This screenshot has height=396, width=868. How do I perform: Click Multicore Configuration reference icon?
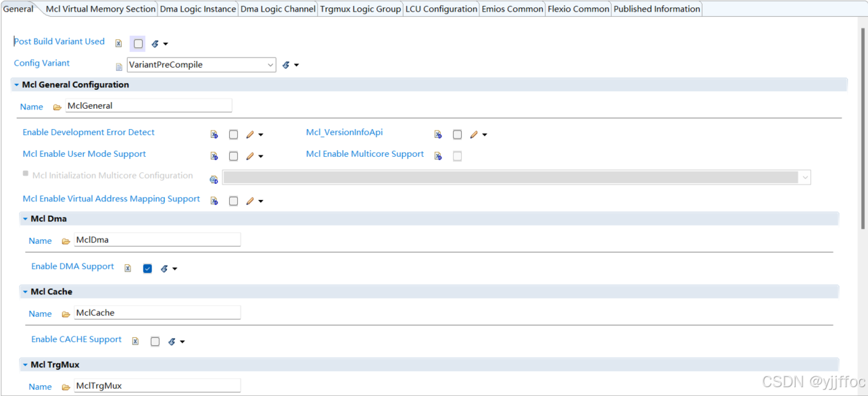coord(214,179)
